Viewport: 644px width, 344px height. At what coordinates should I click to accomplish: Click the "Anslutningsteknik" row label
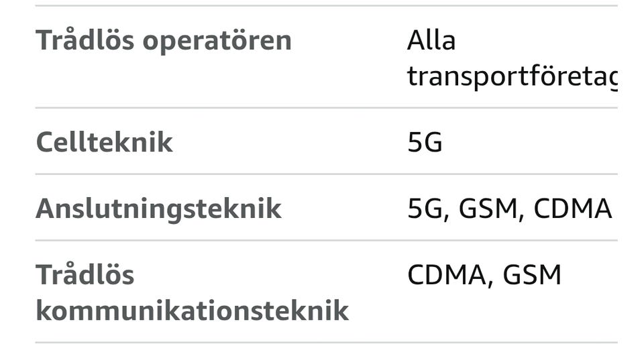(x=158, y=209)
